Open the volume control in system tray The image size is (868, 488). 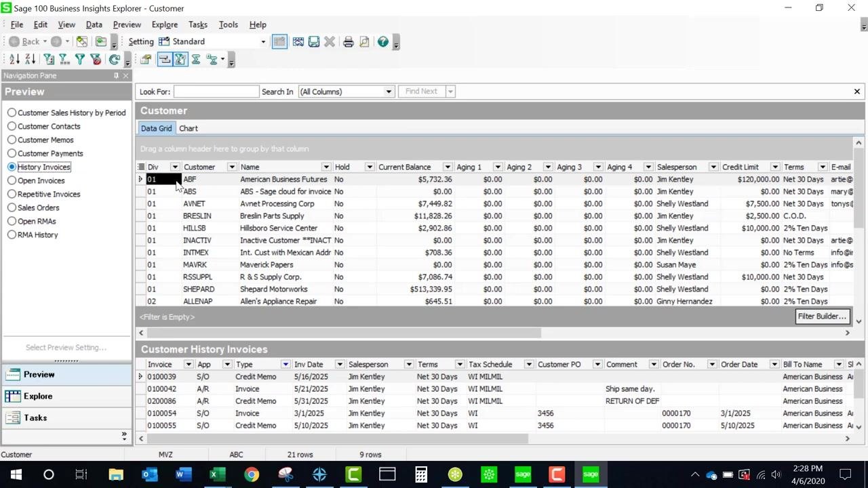(776, 474)
